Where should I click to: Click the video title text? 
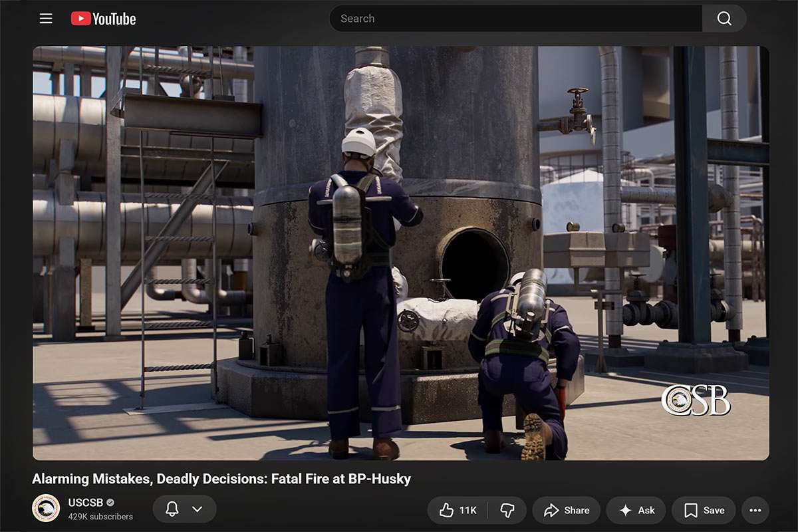tap(221, 479)
